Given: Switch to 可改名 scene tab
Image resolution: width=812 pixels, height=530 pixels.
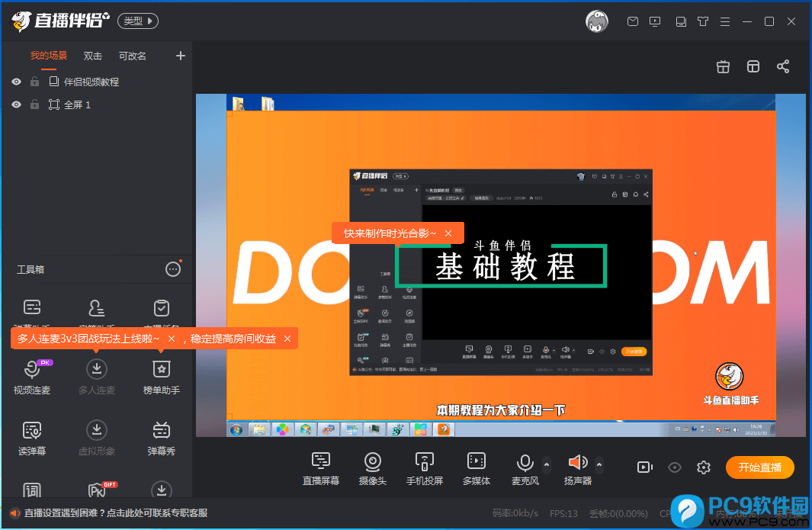Looking at the screenshot, I should (x=133, y=56).
